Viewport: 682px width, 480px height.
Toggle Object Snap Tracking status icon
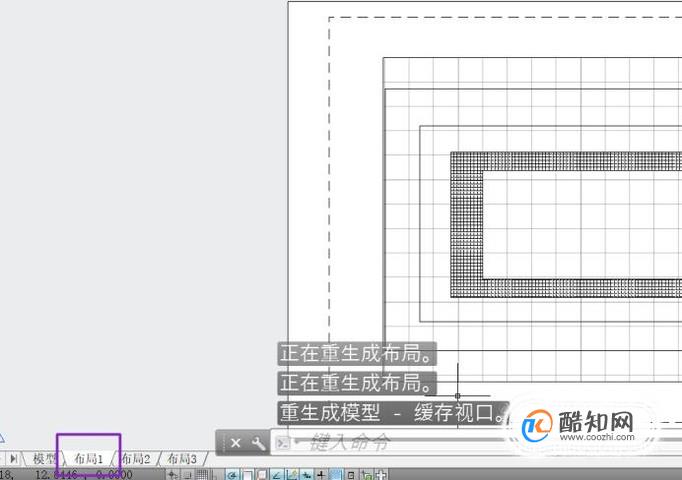pos(276,475)
